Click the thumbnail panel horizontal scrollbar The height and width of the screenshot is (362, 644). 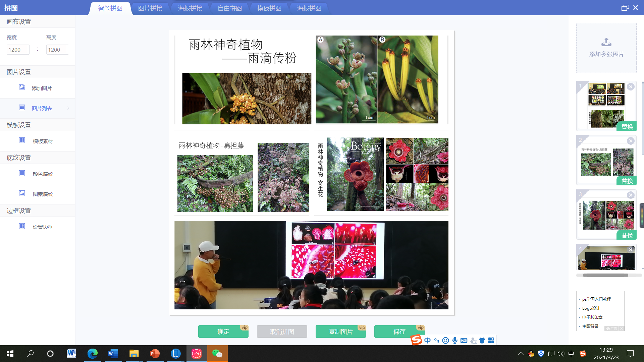[x=605, y=275]
